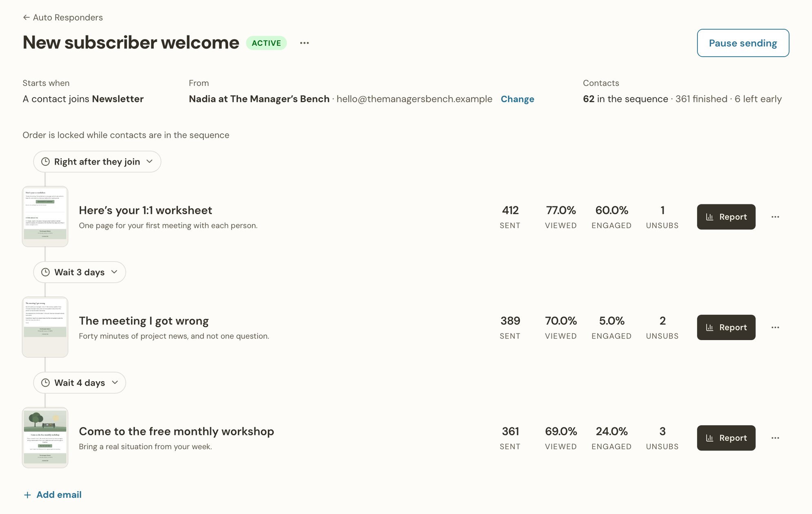View Report for the monthly workshop email
Screen dimensions: 812x514
pos(726,438)
